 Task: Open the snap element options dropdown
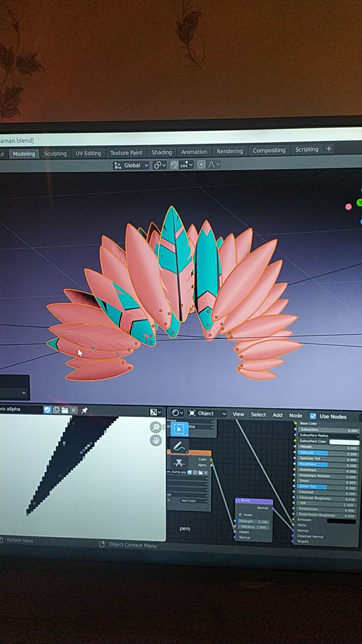pos(187,165)
